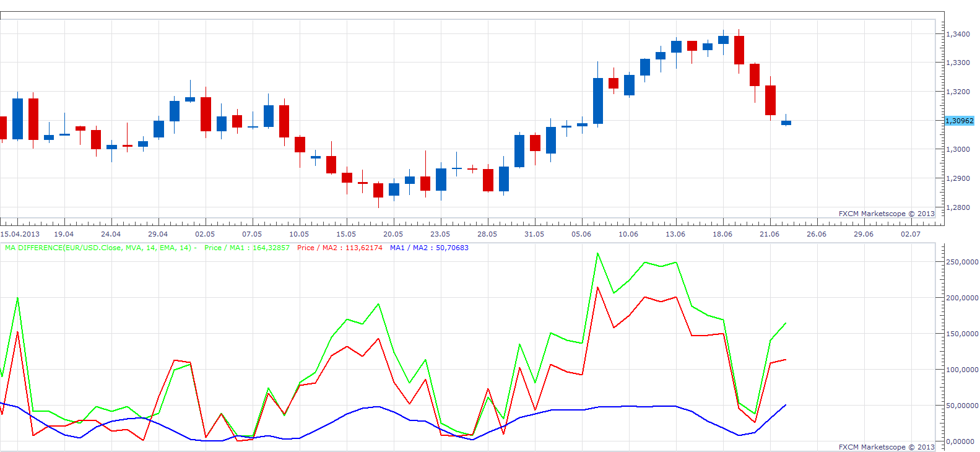Screen dimensions: 980x452
Task: Click the 1,2800 level on the price axis
Action: tap(958, 207)
